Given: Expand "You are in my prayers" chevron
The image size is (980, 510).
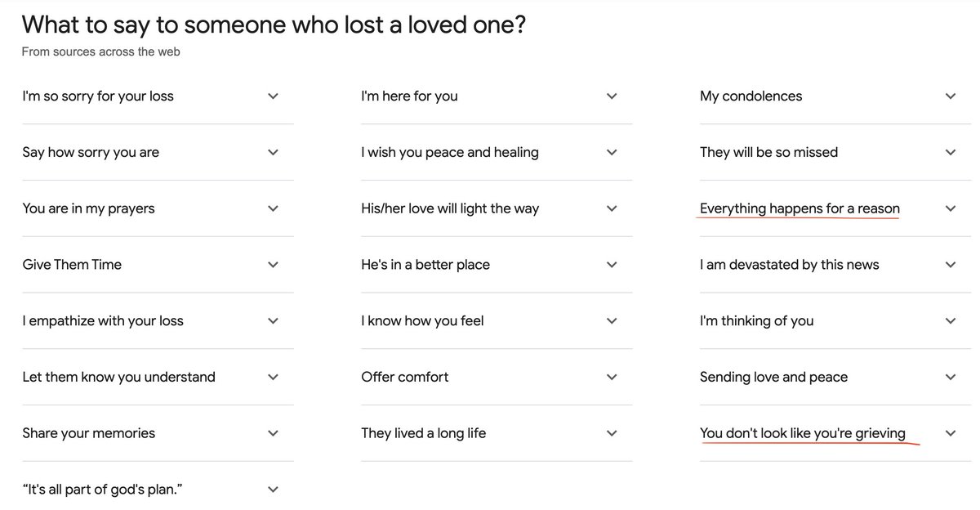Looking at the screenshot, I should pyautogui.click(x=273, y=208).
